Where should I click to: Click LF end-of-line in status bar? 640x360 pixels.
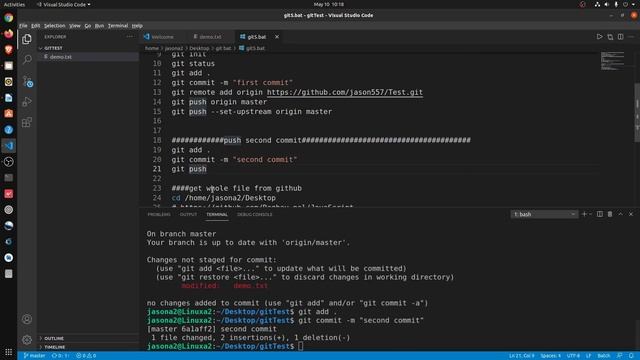pyautogui.click(x=589, y=356)
